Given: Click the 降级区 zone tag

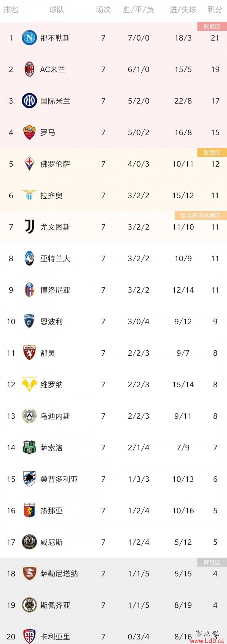Looking at the screenshot, I should (x=212, y=562).
